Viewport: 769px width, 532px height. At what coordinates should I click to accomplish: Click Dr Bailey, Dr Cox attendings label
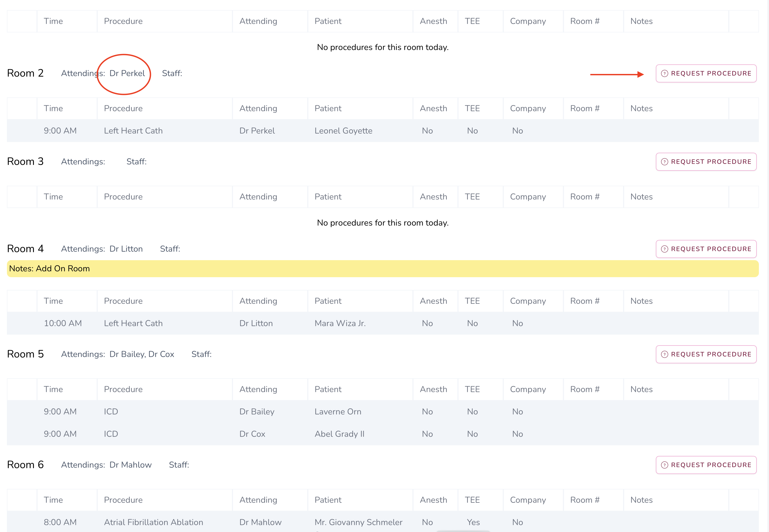coord(141,354)
